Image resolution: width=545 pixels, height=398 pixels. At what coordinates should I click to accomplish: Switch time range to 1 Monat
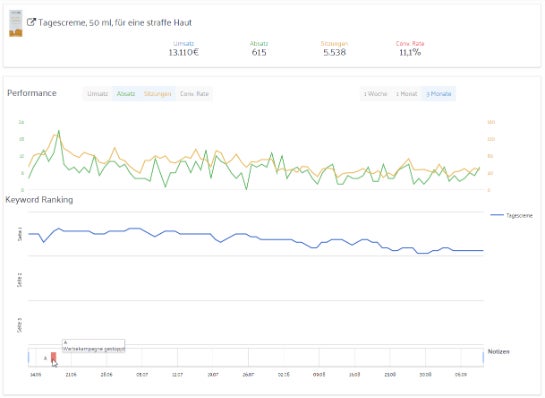coord(406,94)
